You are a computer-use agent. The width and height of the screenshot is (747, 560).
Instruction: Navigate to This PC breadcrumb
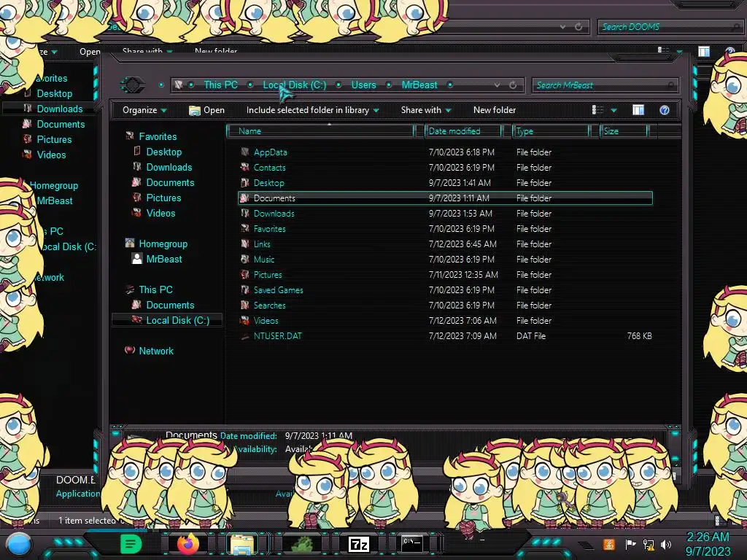(x=220, y=85)
